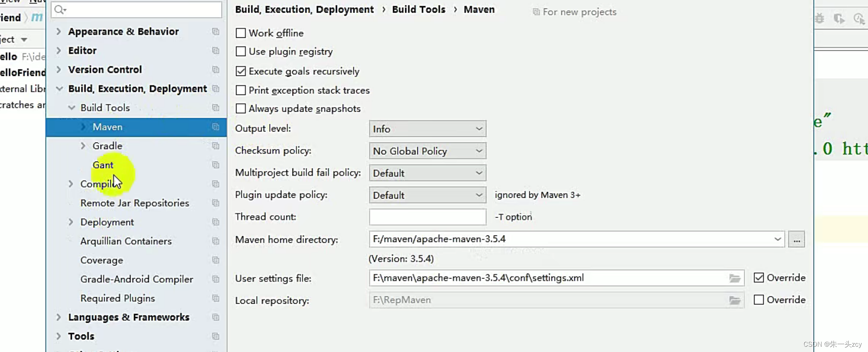Image resolution: width=868 pixels, height=352 pixels.
Task: Uncheck Override for User settings file
Action: 758,278
